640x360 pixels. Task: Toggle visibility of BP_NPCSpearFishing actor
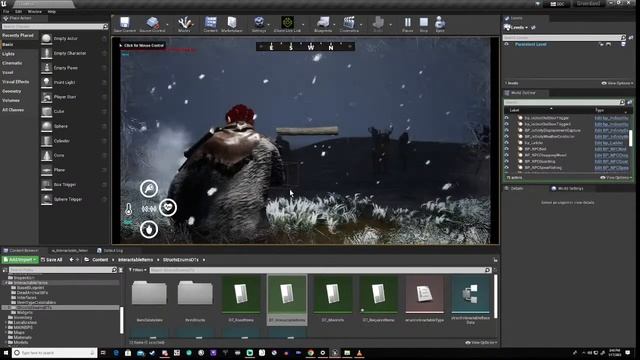[x=507, y=167]
